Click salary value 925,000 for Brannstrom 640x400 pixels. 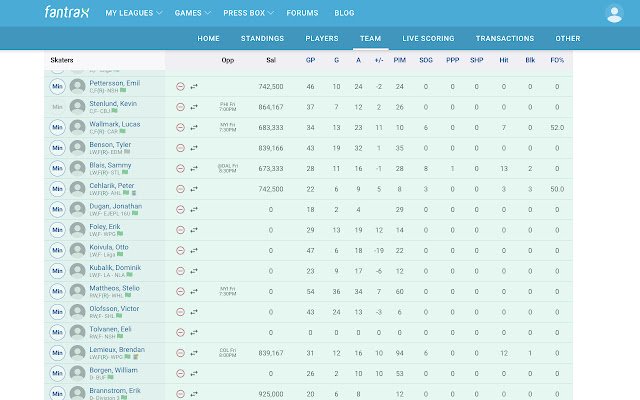271,394
